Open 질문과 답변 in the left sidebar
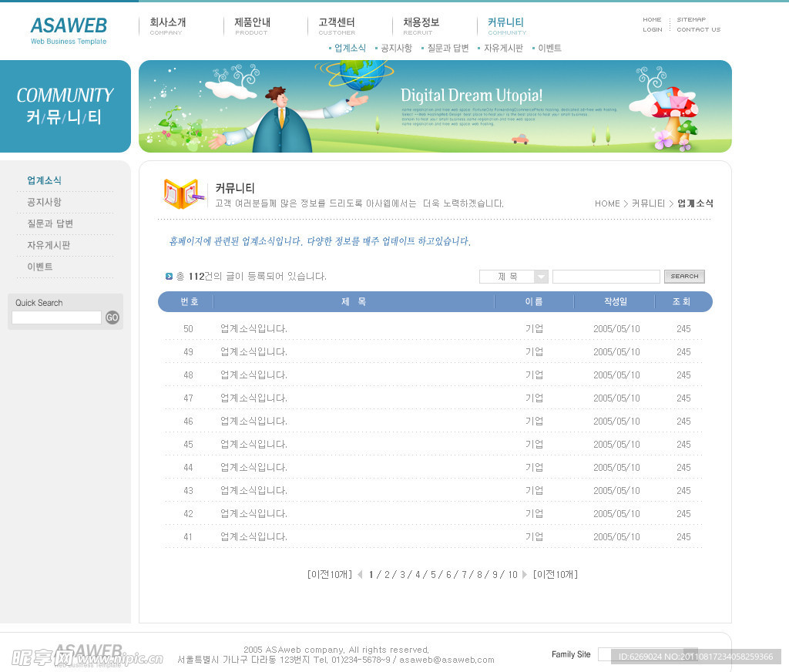This screenshot has width=789, height=672. point(50,223)
